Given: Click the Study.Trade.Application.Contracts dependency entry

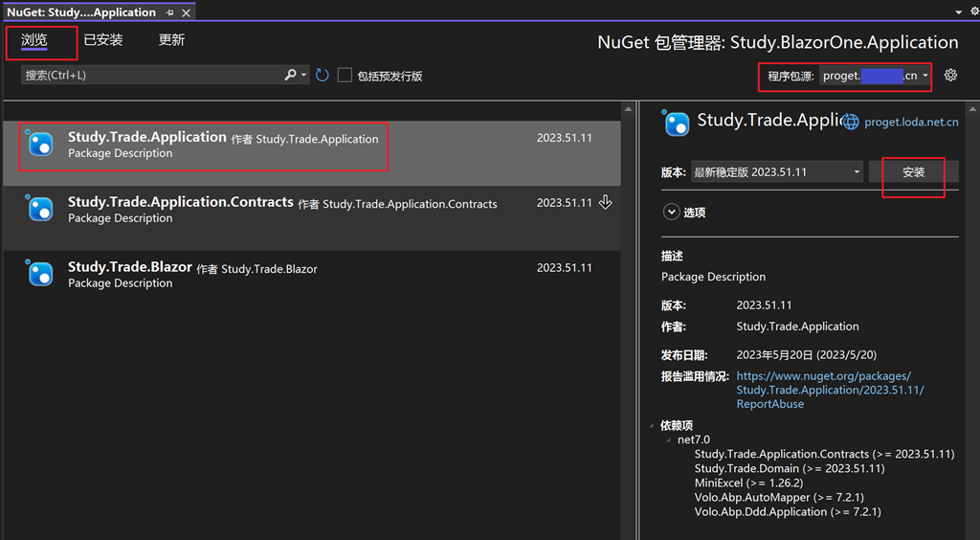Looking at the screenshot, I should point(824,455).
